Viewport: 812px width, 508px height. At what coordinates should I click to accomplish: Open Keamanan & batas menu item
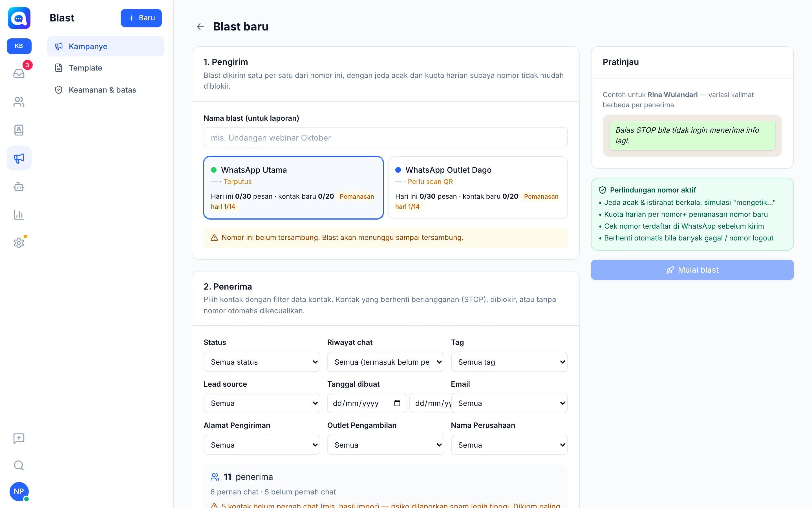point(106,90)
